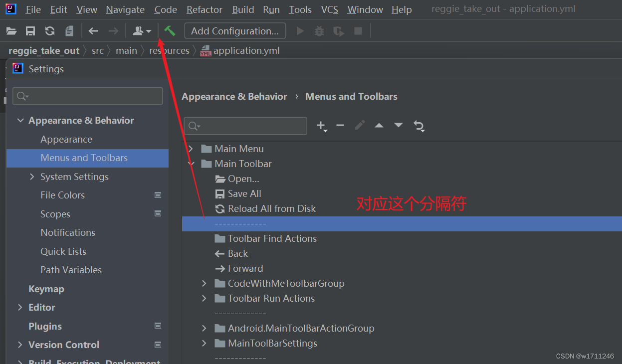Open the Code With Me user dropdown

pos(142,31)
